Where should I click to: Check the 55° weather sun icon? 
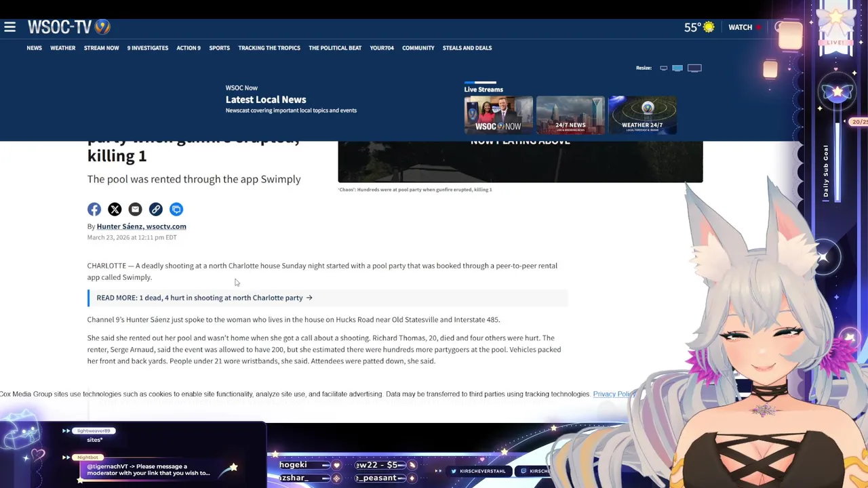(709, 27)
